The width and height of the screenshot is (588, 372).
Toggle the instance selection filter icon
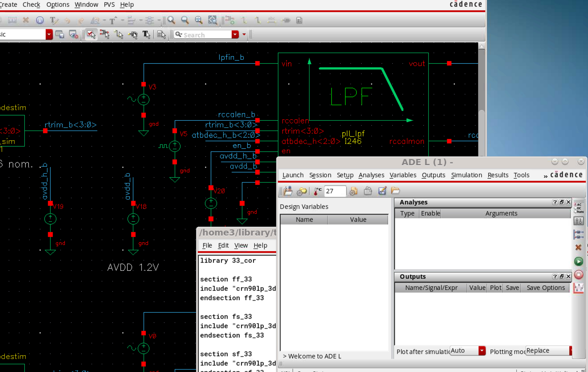coord(105,34)
